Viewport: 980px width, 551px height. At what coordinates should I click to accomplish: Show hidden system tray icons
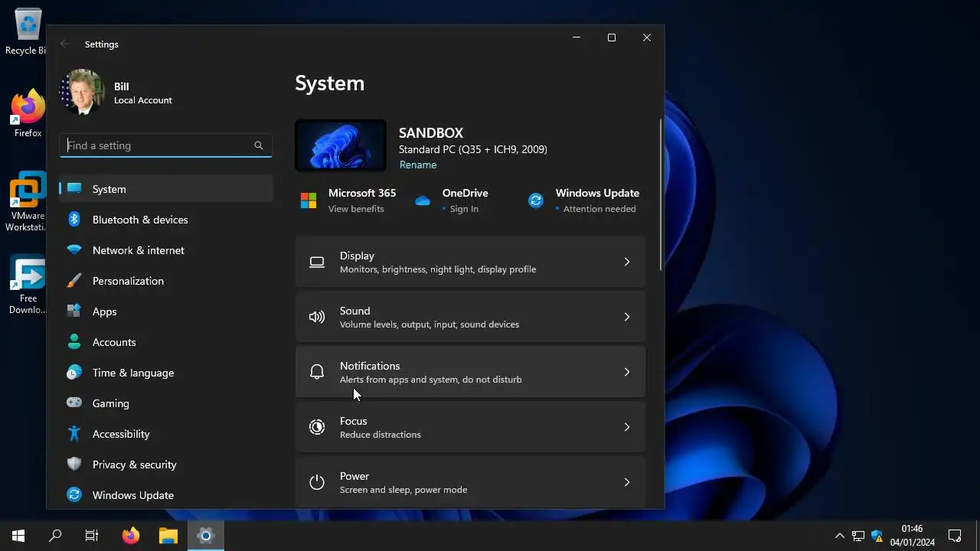839,536
